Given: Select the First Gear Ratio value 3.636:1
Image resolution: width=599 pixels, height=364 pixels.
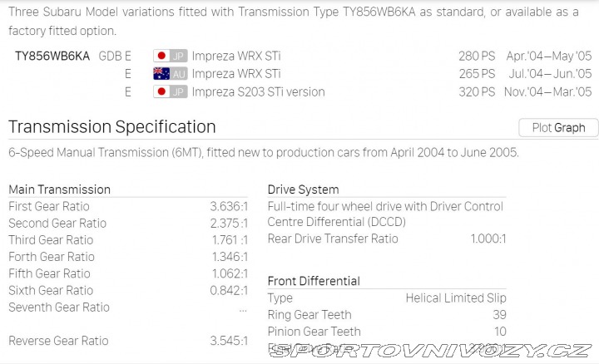Looking at the screenshot, I should tap(229, 206).
